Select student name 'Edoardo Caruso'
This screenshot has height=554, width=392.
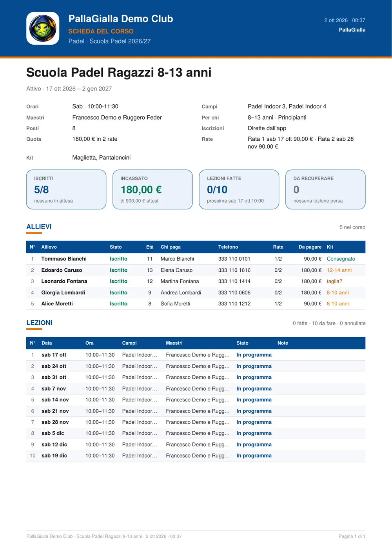[62, 270]
